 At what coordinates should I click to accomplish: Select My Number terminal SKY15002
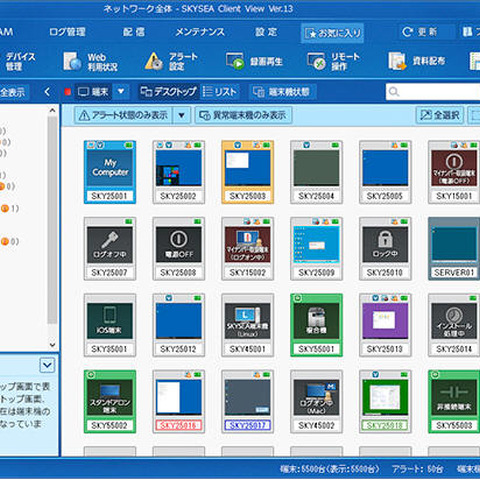[x=248, y=249]
